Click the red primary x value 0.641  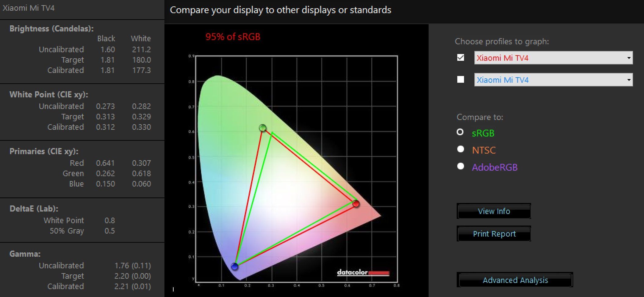pos(105,163)
